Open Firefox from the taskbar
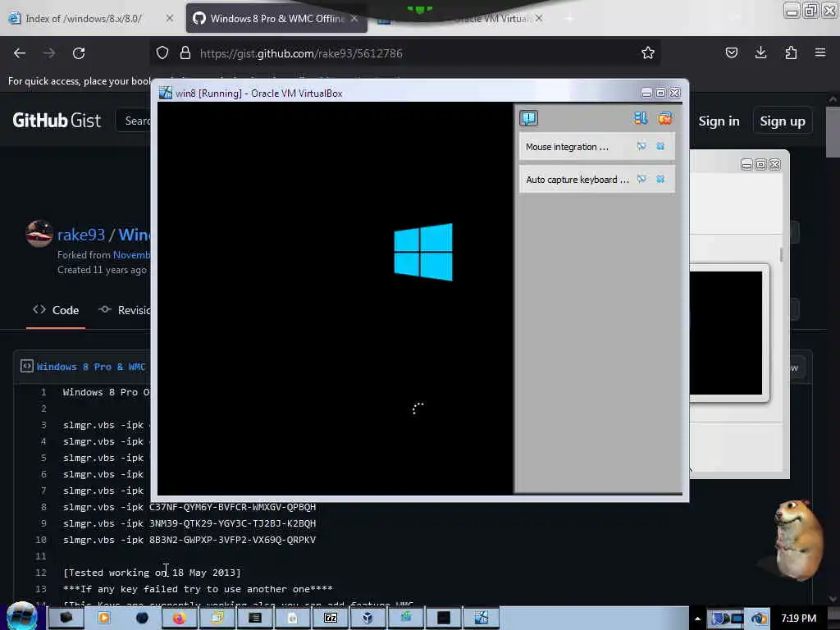840x630 pixels. (x=179, y=619)
